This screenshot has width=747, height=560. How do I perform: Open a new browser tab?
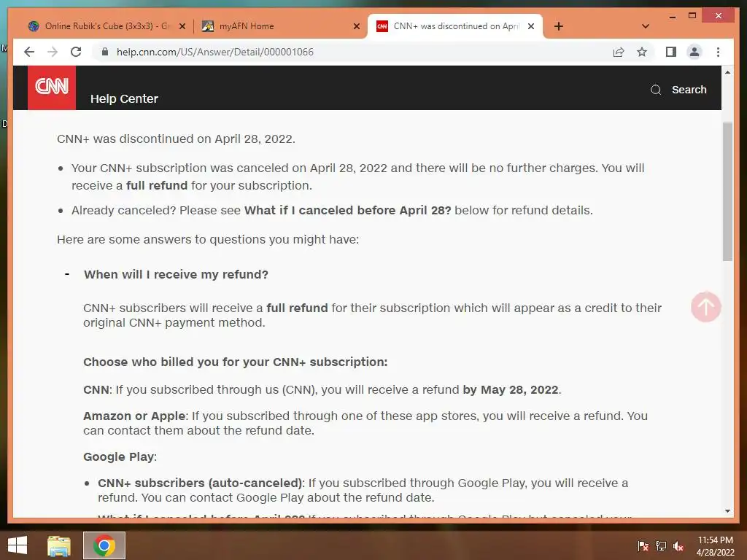[x=559, y=26]
